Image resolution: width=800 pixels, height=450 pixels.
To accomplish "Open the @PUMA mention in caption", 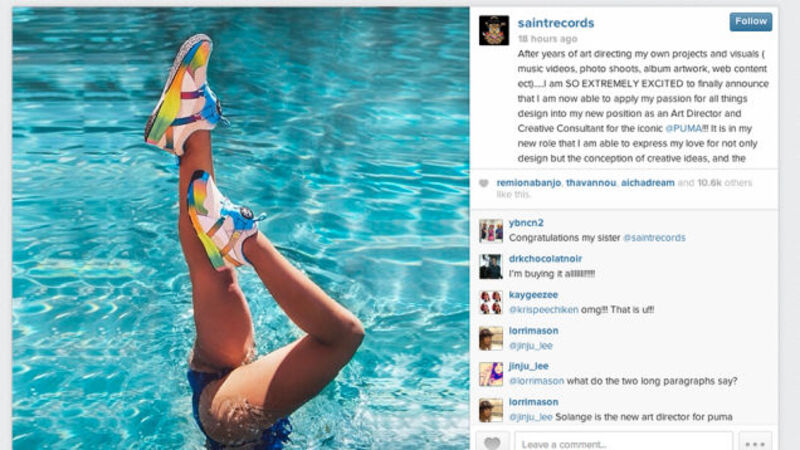I will [684, 129].
